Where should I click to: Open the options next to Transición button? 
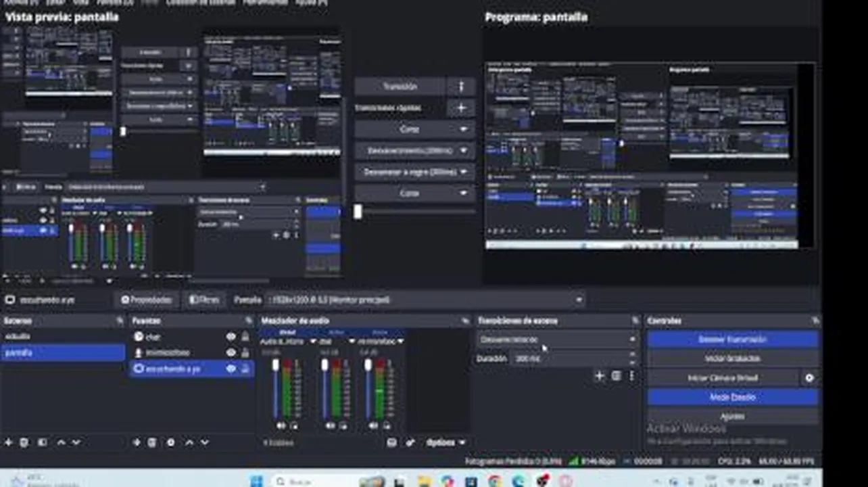462,87
